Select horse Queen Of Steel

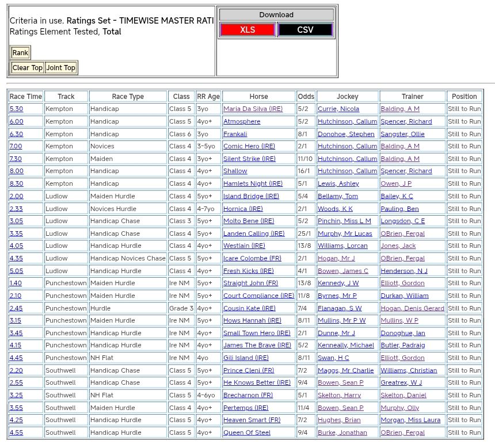(x=246, y=432)
